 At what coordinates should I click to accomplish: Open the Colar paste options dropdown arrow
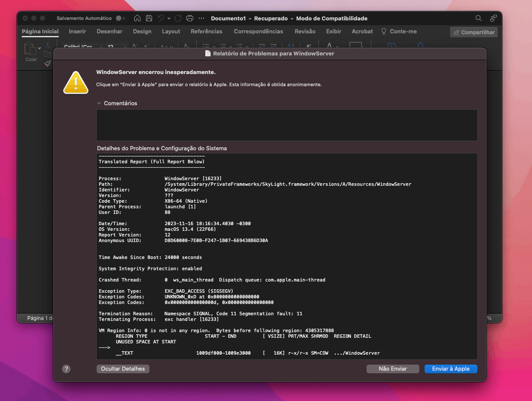pyautogui.click(x=39, y=48)
